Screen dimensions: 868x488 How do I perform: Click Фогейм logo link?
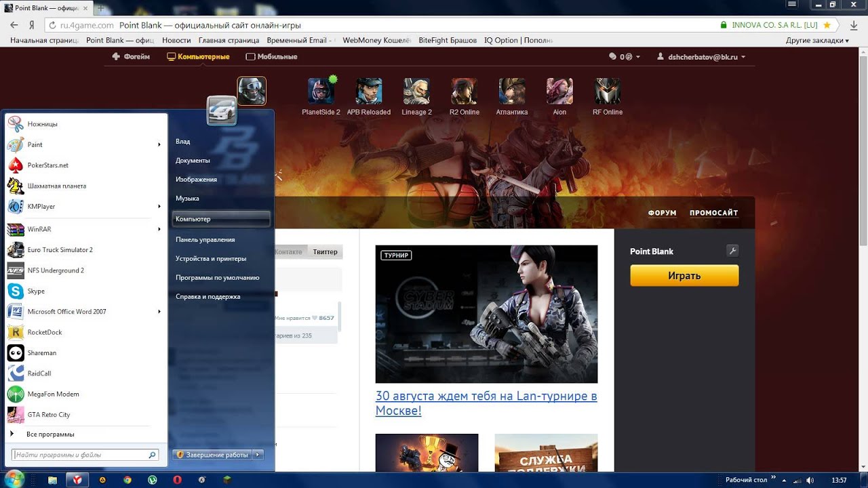point(132,57)
